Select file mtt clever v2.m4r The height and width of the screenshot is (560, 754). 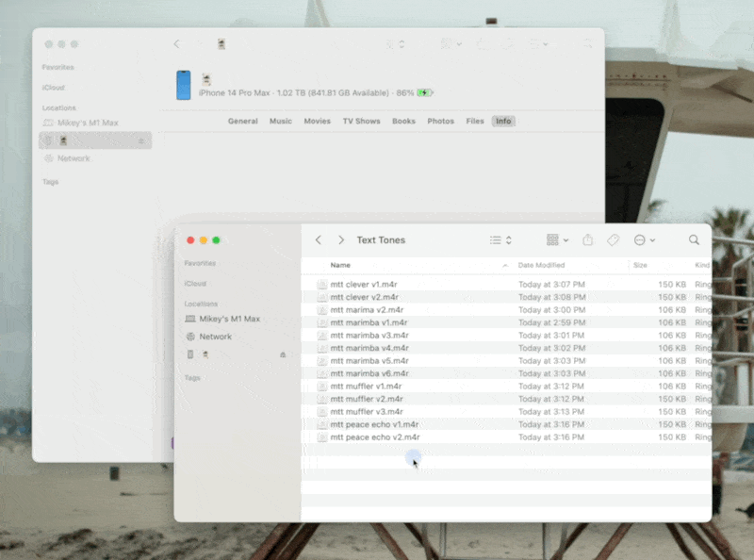point(364,297)
